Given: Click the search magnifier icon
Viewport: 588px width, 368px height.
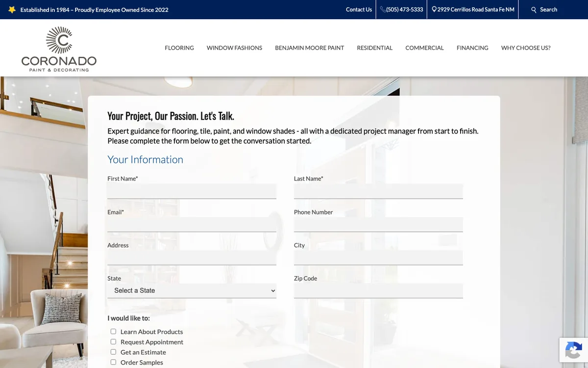Looking at the screenshot, I should [x=534, y=10].
